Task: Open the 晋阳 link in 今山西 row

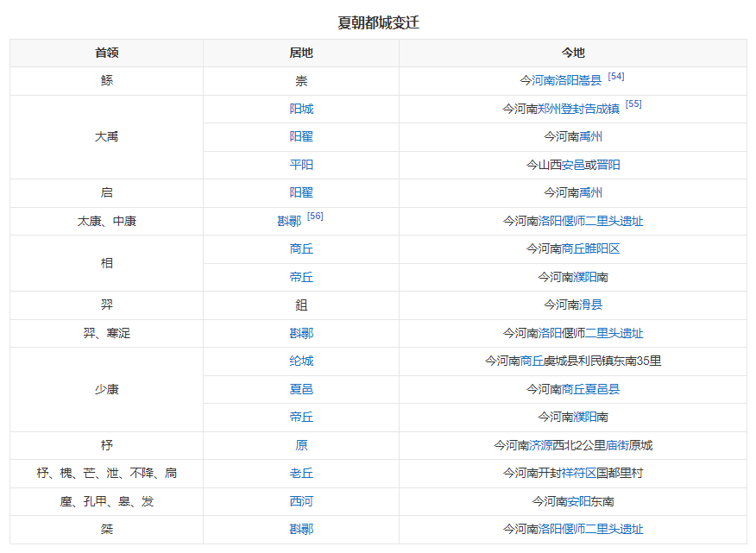Action: point(607,164)
